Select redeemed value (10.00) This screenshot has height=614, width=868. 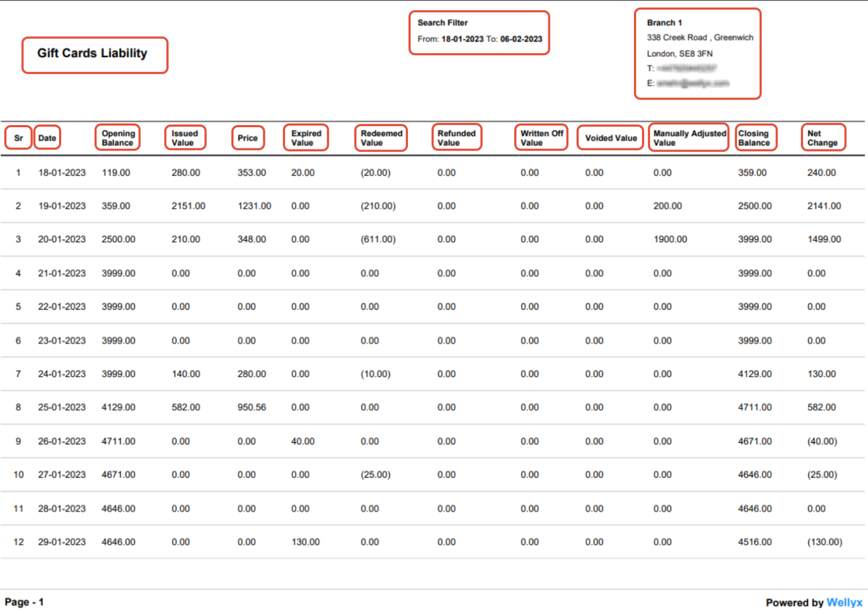pyautogui.click(x=375, y=374)
